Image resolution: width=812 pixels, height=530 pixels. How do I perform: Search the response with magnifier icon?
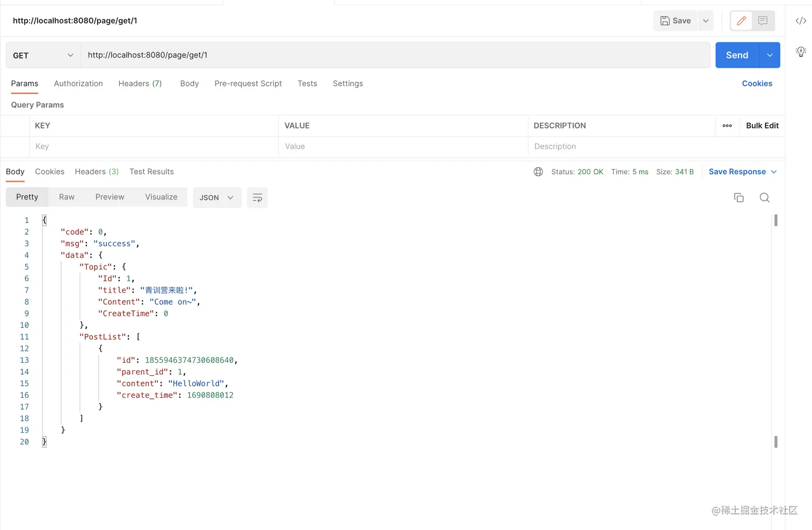pyautogui.click(x=765, y=198)
